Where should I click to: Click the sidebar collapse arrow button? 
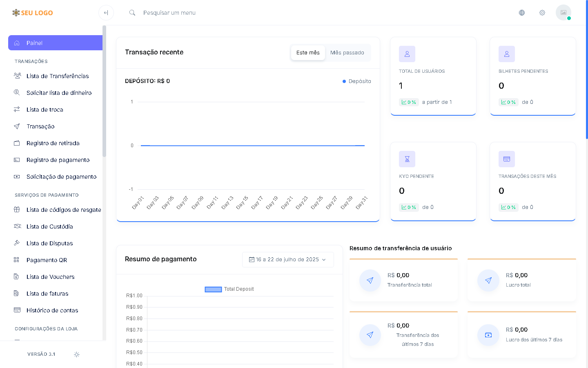click(x=106, y=13)
